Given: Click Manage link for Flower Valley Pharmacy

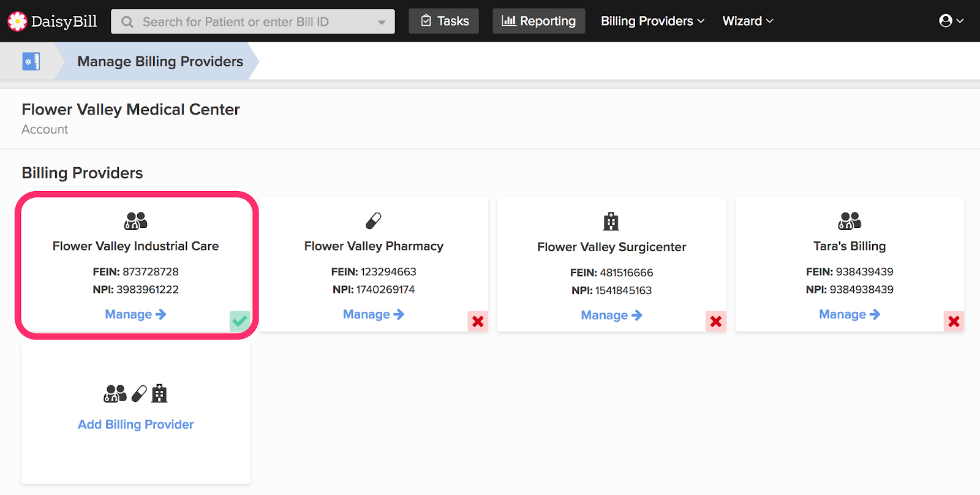Looking at the screenshot, I should click(374, 314).
